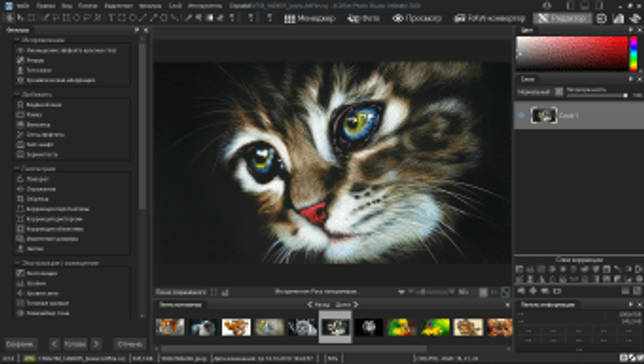This screenshot has width=644, height=364.
Task: Collapse the Добавить filter group
Action: (17, 94)
